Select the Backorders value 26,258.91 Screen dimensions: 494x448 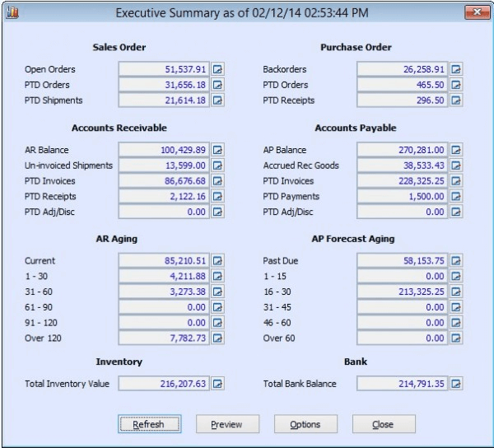point(403,69)
